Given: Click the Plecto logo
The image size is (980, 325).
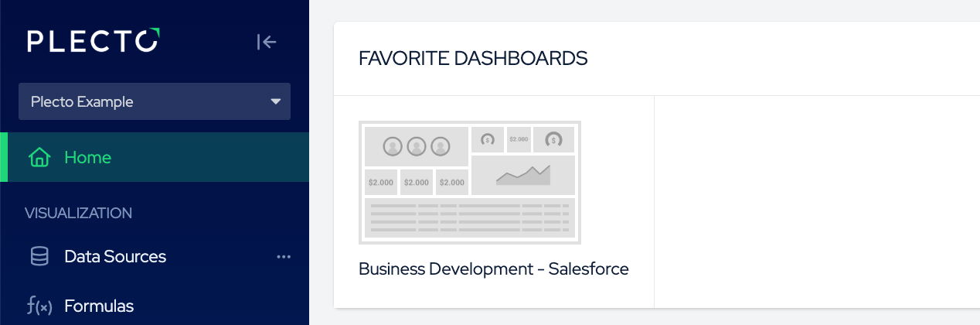Looking at the screenshot, I should pos(94,41).
